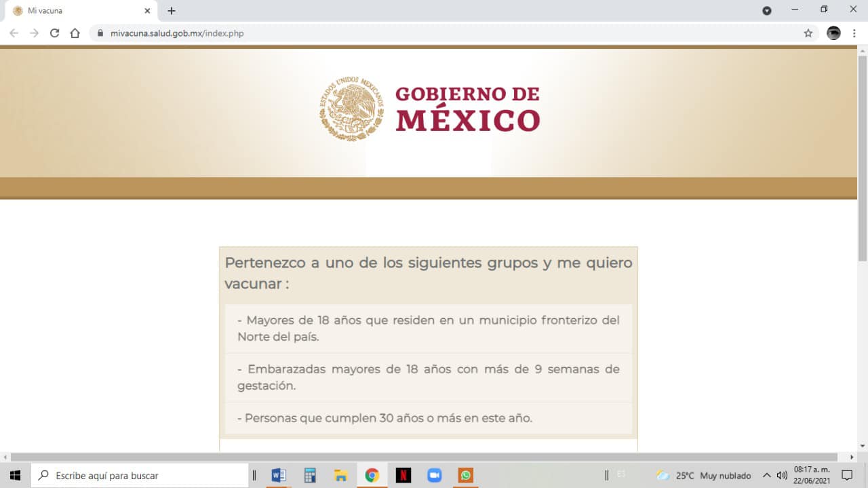Open File Explorer in the taskbar
Viewport: 868px width, 488px height.
[340, 475]
